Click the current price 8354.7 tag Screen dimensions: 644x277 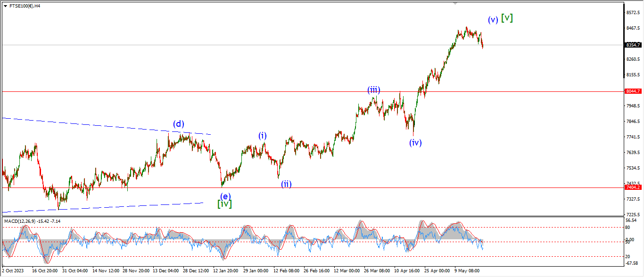[633, 45]
